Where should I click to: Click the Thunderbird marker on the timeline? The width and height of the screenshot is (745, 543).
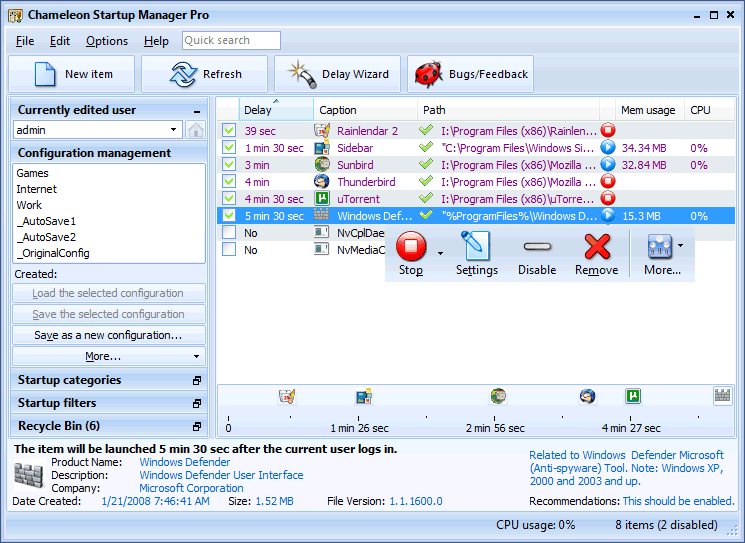587,396
